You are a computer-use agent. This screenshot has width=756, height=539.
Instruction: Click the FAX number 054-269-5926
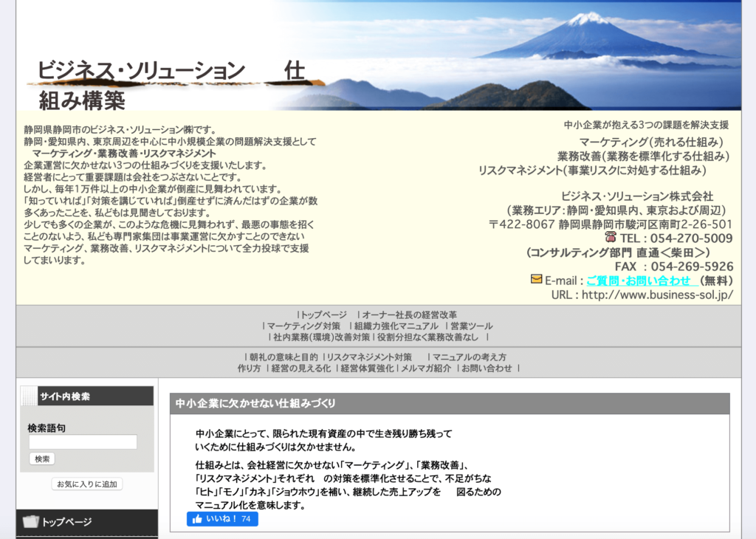pos(693,267)
